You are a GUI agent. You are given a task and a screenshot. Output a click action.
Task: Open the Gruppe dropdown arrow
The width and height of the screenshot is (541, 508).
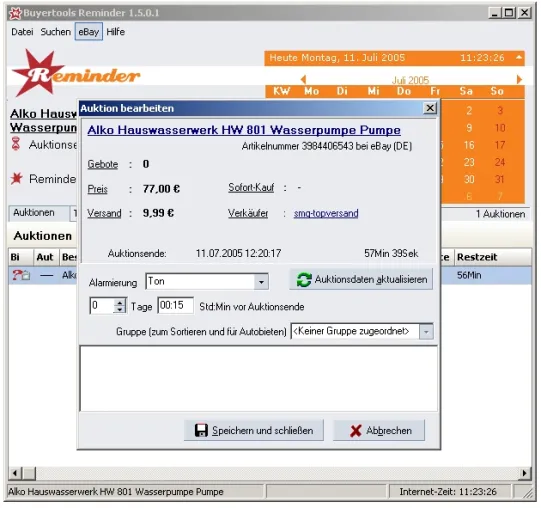(426, 332)
